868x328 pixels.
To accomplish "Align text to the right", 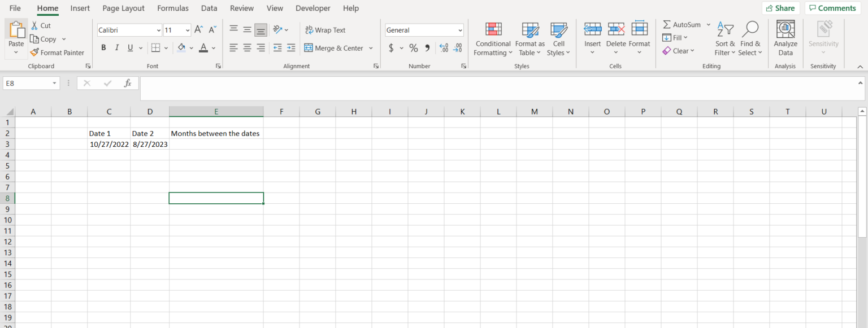I will coord(261,48).
